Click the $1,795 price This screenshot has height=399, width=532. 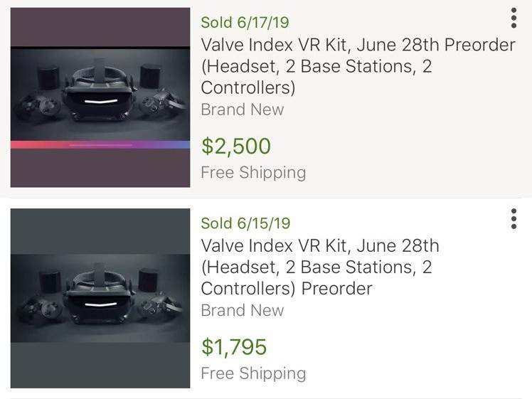(x=234, y=347)
